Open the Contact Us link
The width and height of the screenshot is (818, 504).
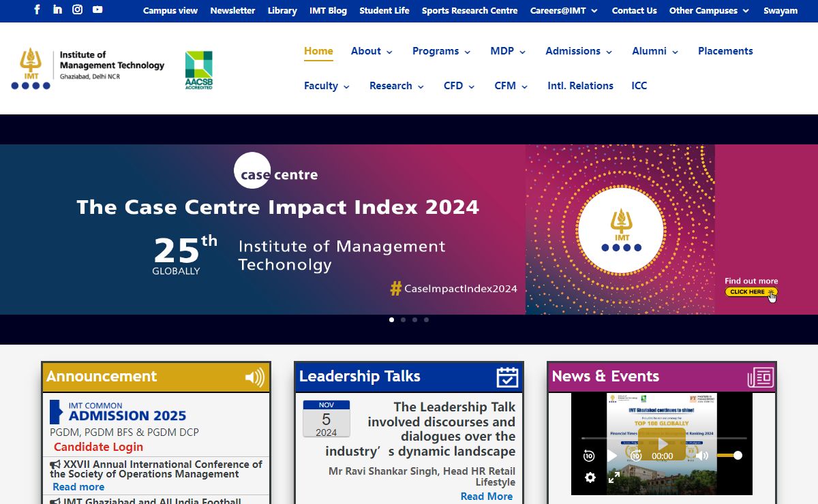click(x=634, y=10)
